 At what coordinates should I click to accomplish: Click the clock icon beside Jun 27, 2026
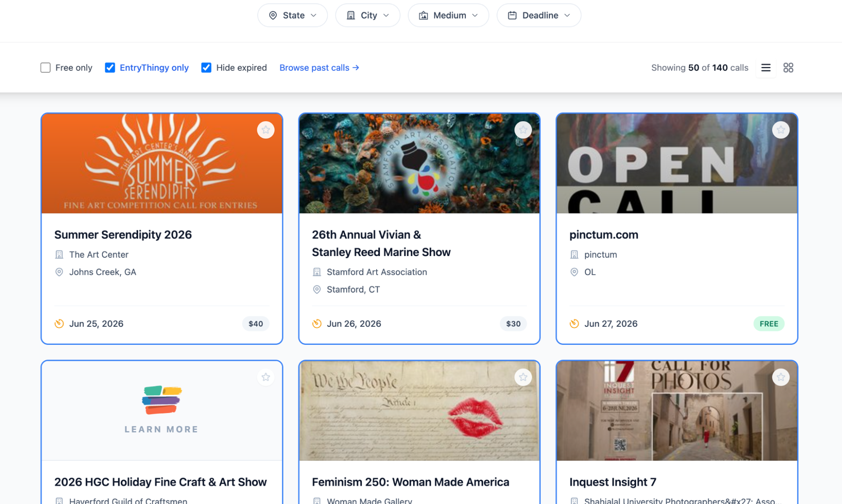574,323
